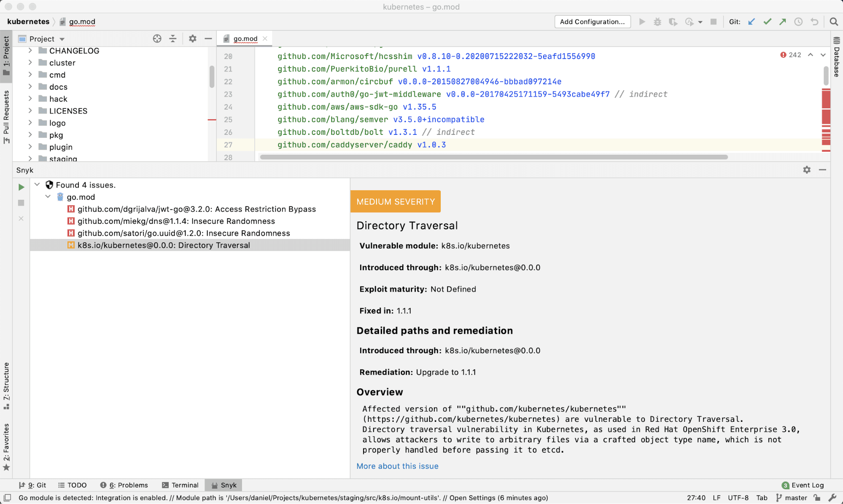Click 'More about this issue' link

pos(397,466)
